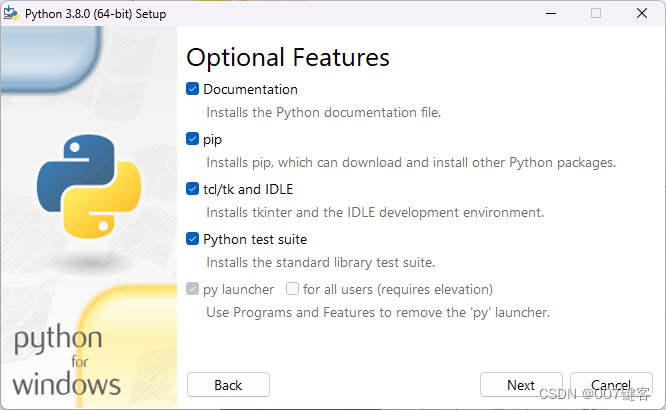The width and height of the screenshot is (666, 410).
Task: Click the python for windows branding text
Action: [67, 360]
